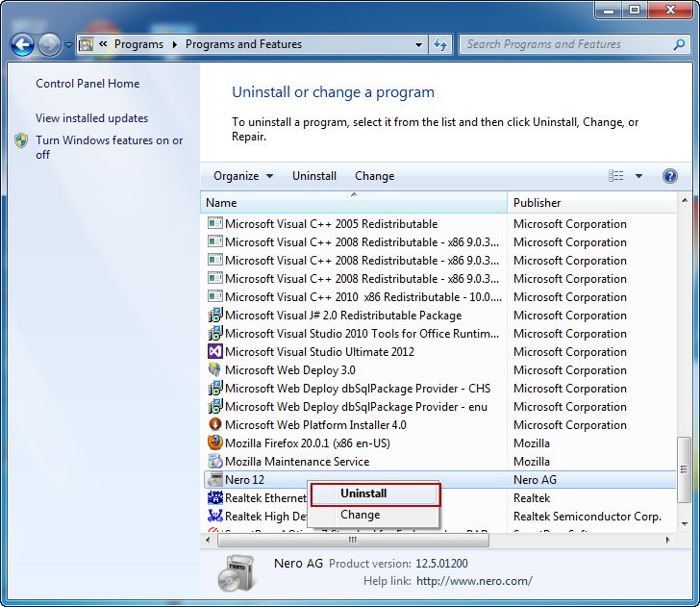This screenshot has height=607, width=700.
Task: Click the Web Deploy dbSqlPackage enu icon
Action: [x=215, y=407]
